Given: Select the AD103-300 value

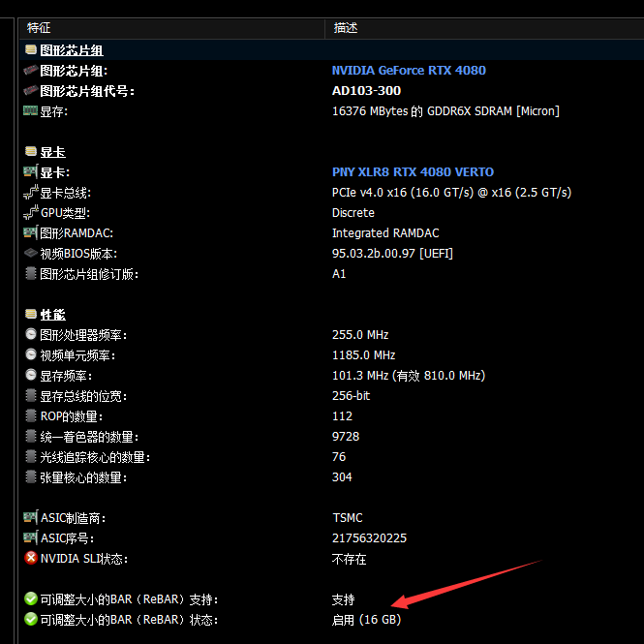Looking at the screenshot, I should (366, 90).
